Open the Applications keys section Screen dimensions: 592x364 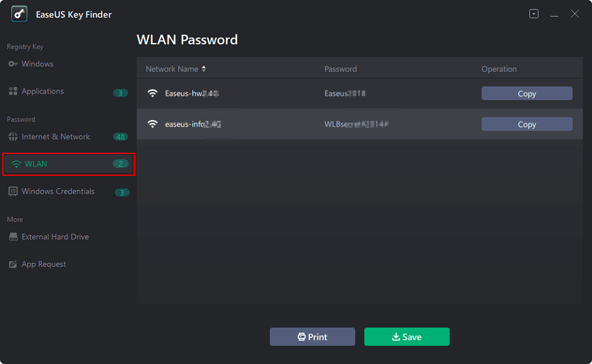coord(41,91)
